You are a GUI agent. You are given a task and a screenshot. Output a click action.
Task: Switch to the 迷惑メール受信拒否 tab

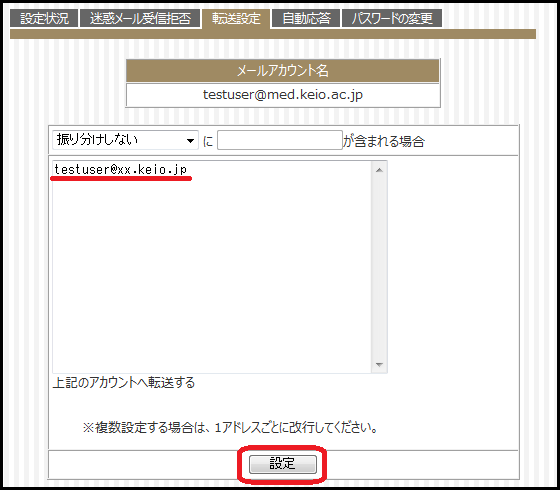pyautogui.click(x=140, y=18)
